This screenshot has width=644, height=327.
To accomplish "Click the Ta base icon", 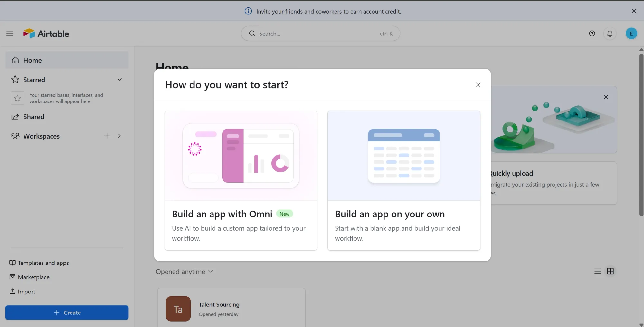I will click(178, 309).
